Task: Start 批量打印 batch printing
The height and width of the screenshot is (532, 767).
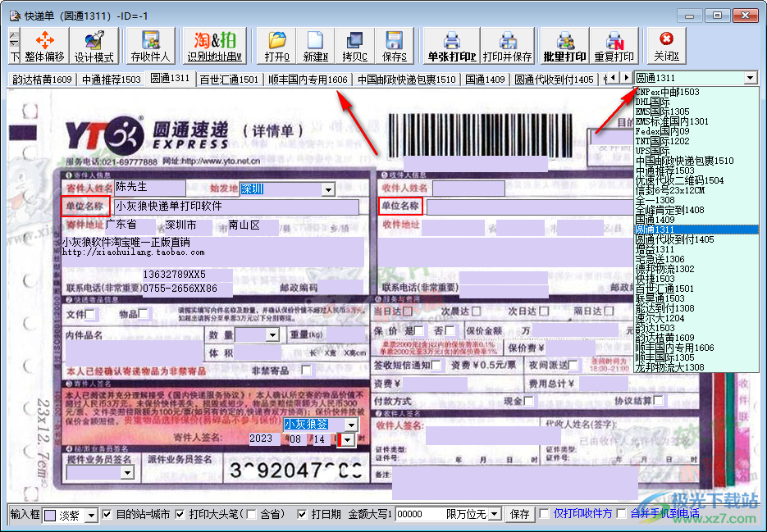Action: [x=565, y=45]
